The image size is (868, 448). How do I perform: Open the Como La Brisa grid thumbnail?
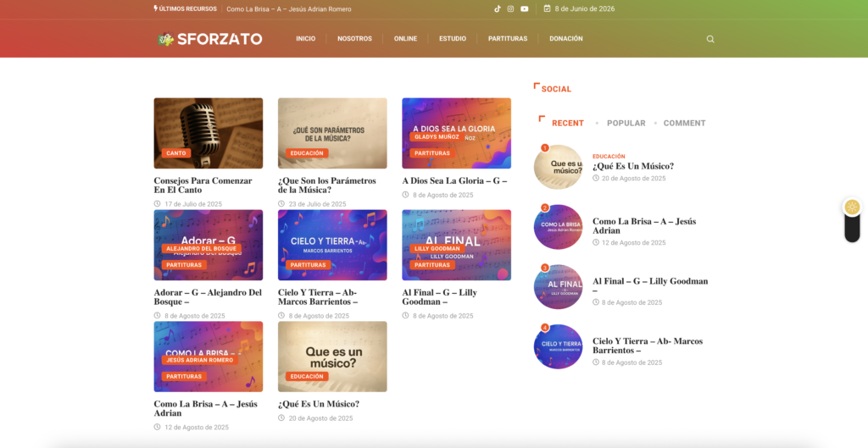(209, 357)
